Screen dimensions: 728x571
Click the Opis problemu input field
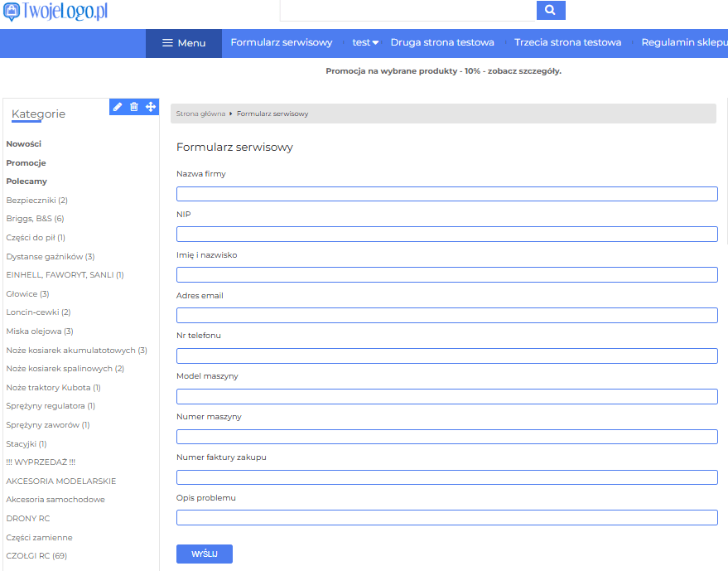(446, 518)
